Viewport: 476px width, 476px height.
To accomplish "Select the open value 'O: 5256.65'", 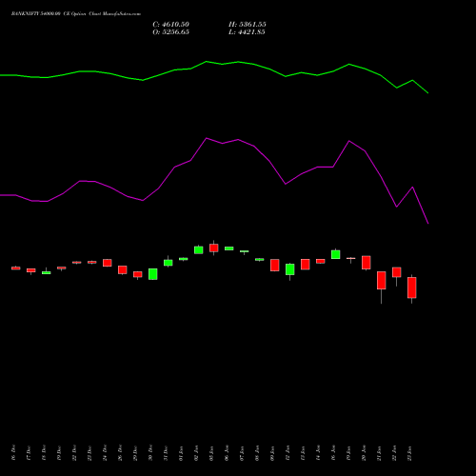I will pyautogui.click(x=171, y=32).
